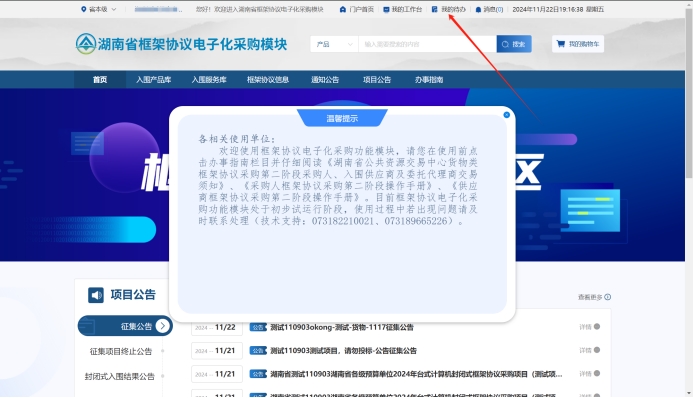Click the arrow circle icon on 征集公告

point(163,326)
